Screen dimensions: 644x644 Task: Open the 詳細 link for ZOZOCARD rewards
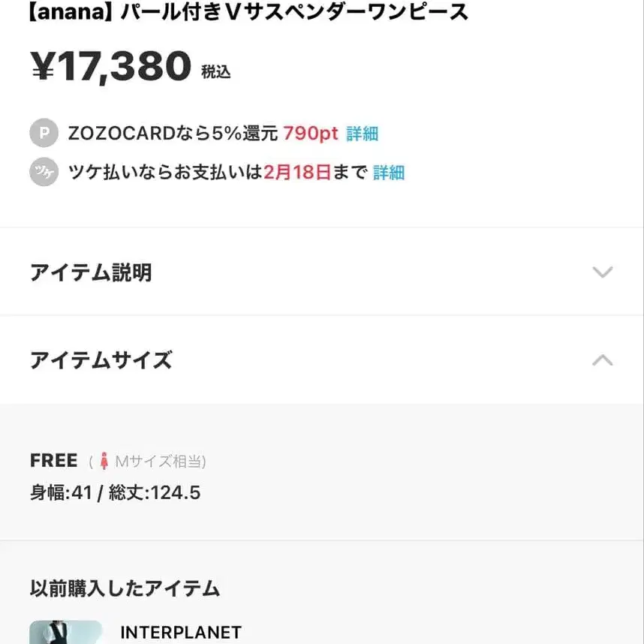click(x=363, y=133)
